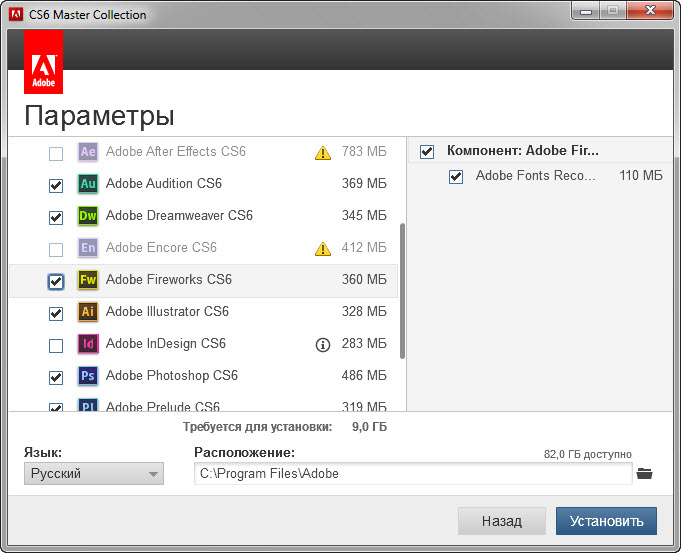Click the Photoshop CS6 Ps icon
Viewport: 681px width, 553px height.
pyautogui.click(x=88, y=376)
